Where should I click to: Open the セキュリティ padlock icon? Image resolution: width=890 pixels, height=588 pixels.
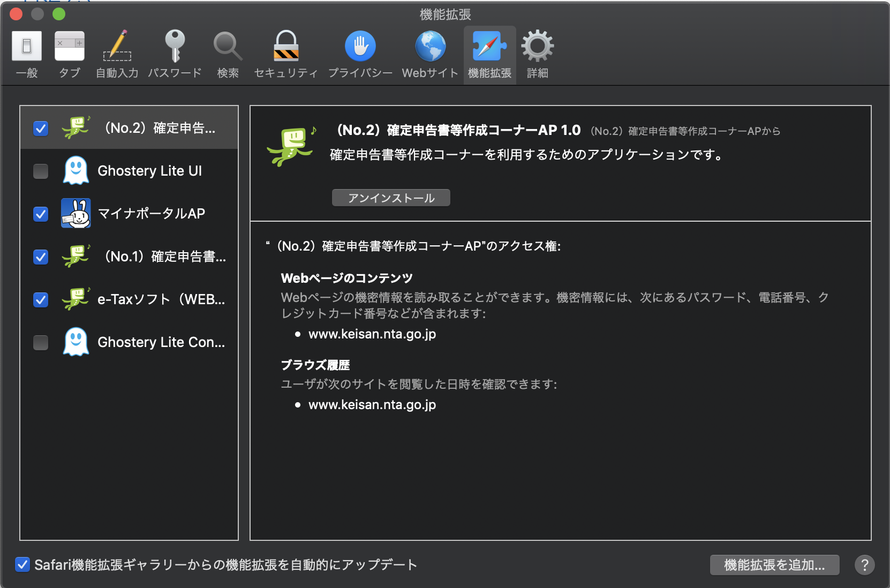point(286,46)
